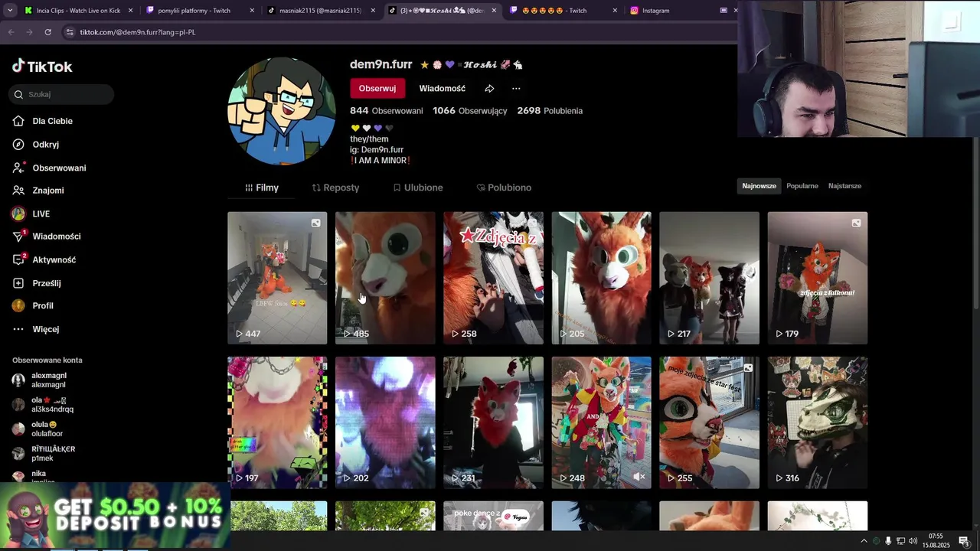Click Wiadomość button on profile
This screenshot has width=980, height=551.
[443, 88]
